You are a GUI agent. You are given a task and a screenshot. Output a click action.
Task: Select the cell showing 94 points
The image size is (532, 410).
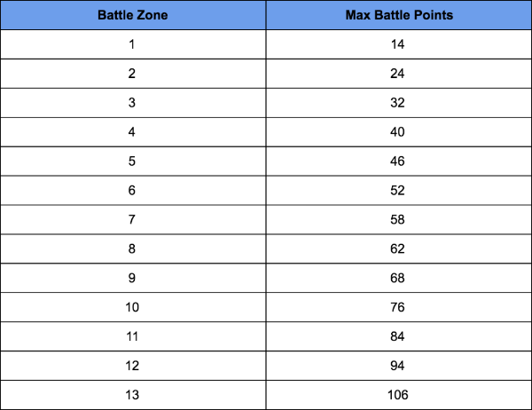coord(399,366)
